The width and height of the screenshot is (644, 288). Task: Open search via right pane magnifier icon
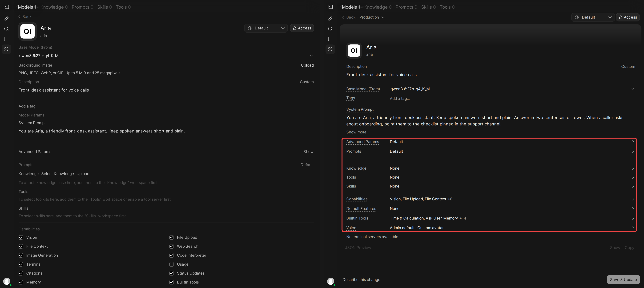[330, 29]
